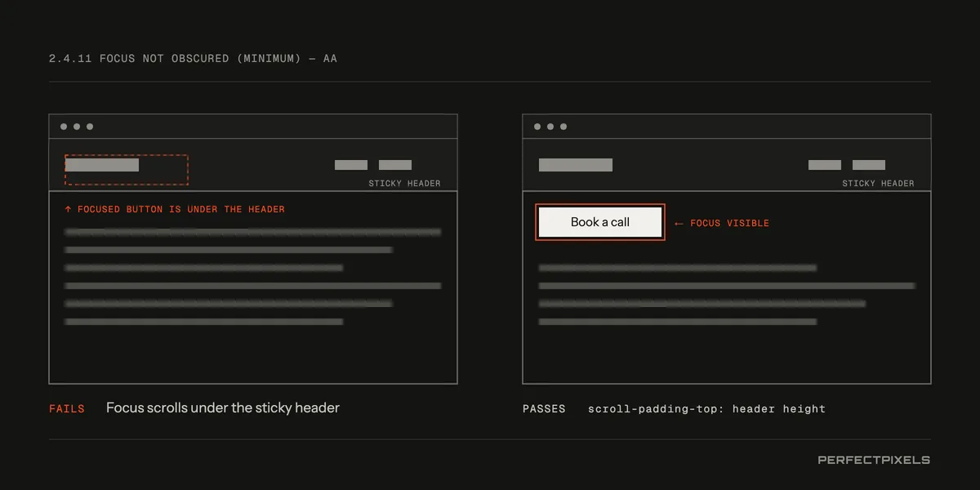Click "Focus scrolls under the sticky header" caption
Screen dimensions: 980x490
(223, 408)
